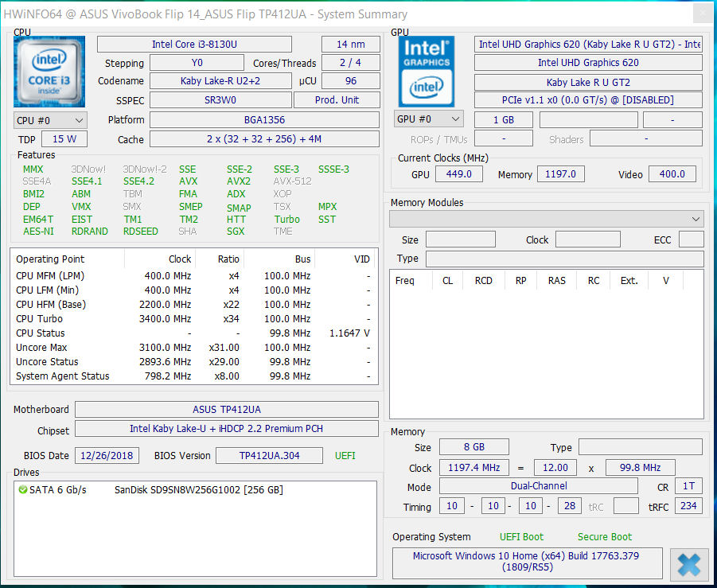This screenshot has height=588, width=717.
Task: Select the Microsoft Windows 10 Home build field
Action: (x=528, y=562)
